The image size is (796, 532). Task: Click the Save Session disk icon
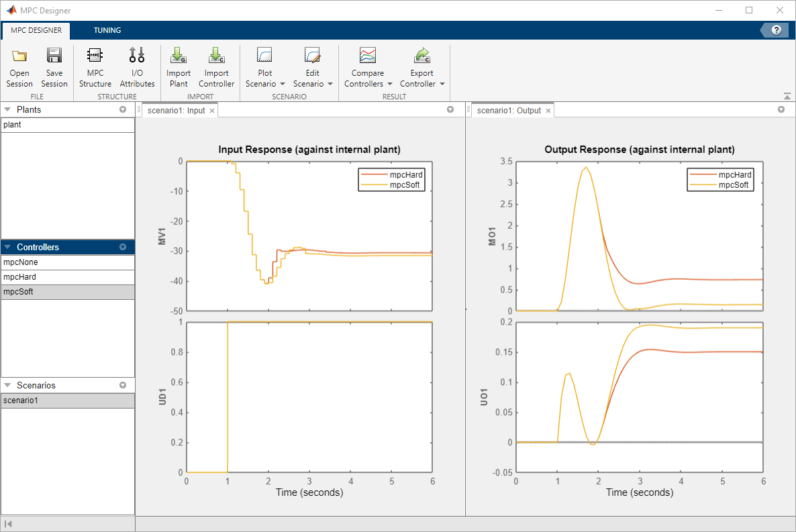(x=54, y=56)
